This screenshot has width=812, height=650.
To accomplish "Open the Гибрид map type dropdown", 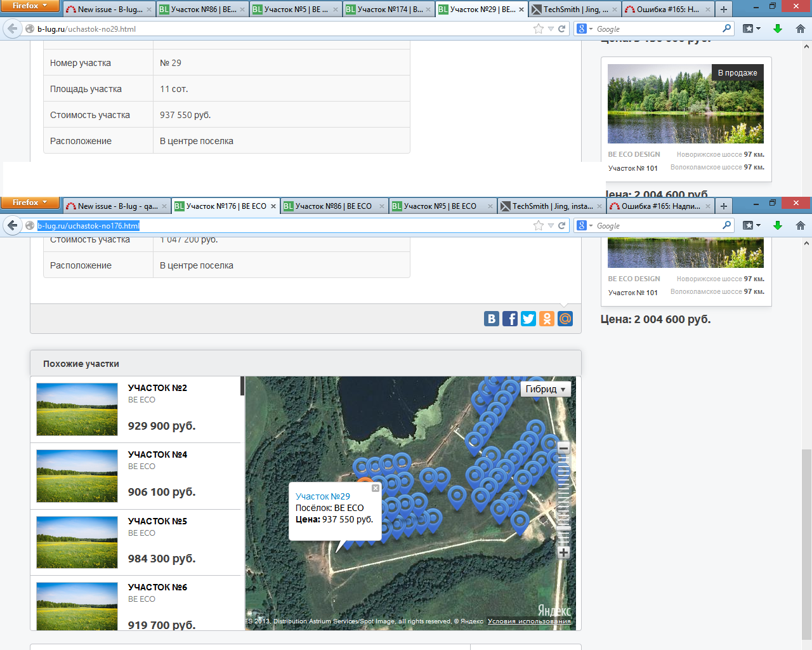I will tap(546, 389).
